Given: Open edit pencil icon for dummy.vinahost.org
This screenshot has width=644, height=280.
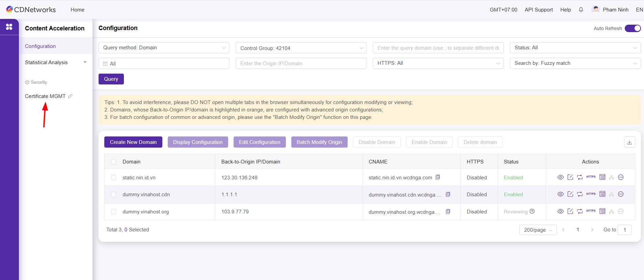Looking at the screenshot, I should pyautogui.click(x=570, y=211).
